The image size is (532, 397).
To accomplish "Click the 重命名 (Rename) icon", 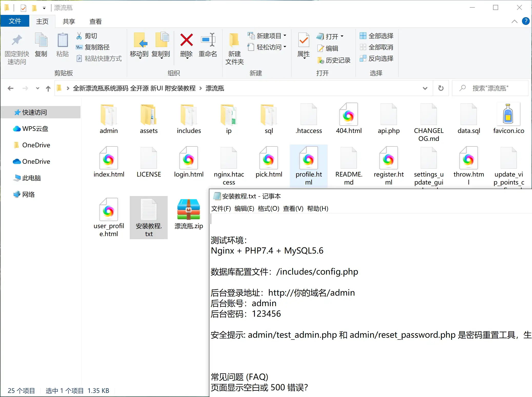I will [x=208, y=41].
